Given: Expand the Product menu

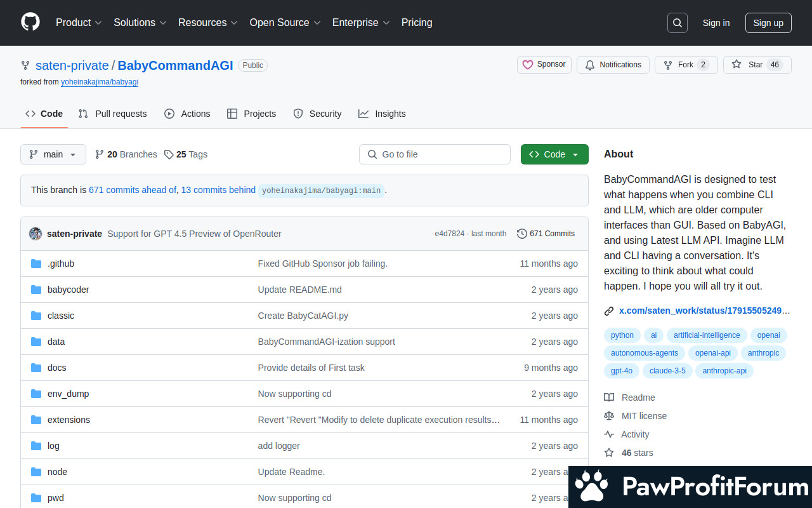Looking at the screenshot, I should pyautogui.click(x=79, y=22).
